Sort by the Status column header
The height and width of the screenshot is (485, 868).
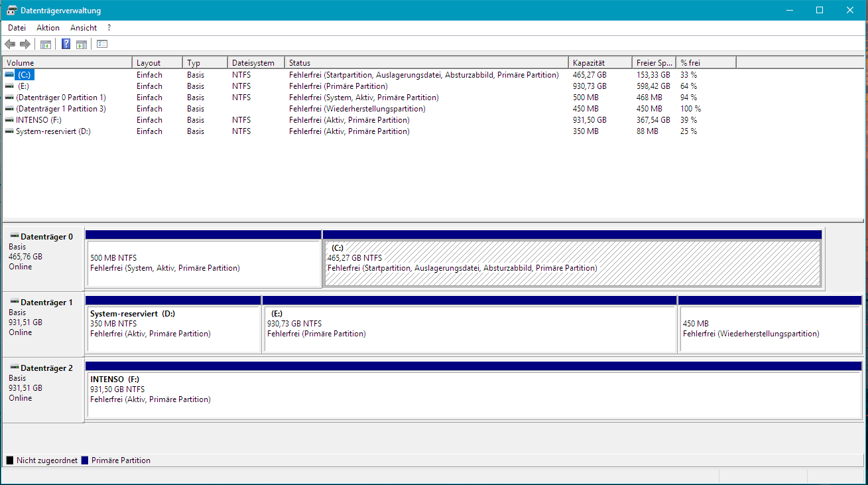coord(426,63)
